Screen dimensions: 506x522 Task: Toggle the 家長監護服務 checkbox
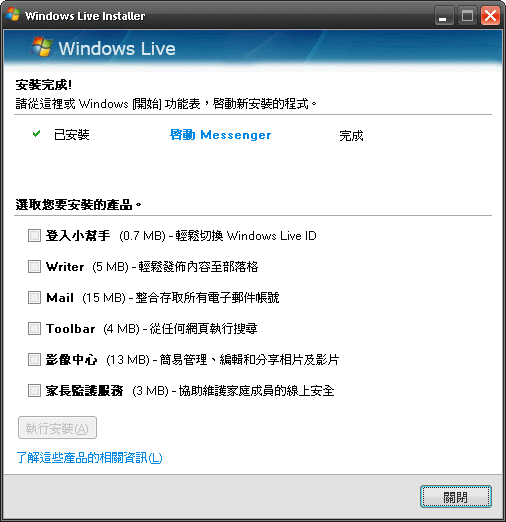(x=34, y=390)
